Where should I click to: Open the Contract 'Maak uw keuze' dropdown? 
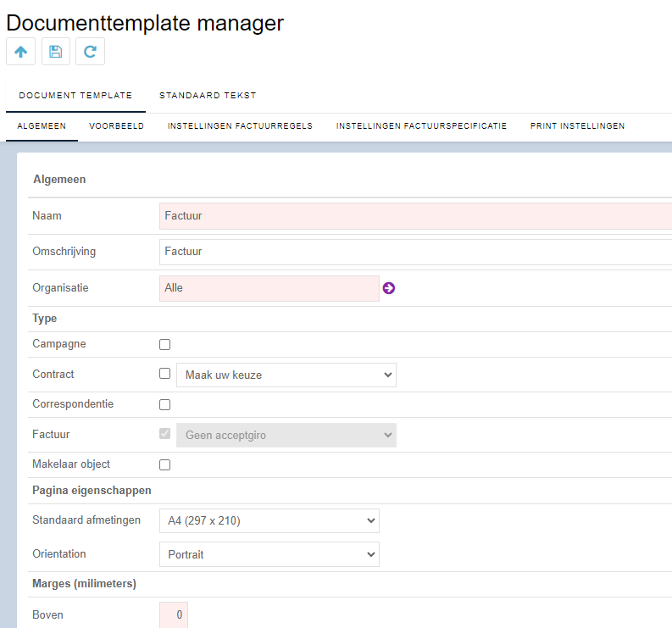tap(286, 375)
